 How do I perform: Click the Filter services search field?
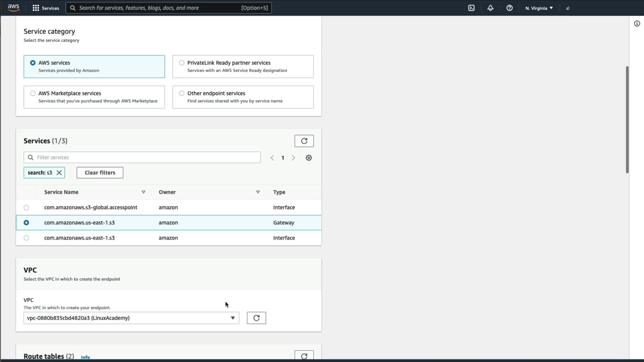pos(146,158)
